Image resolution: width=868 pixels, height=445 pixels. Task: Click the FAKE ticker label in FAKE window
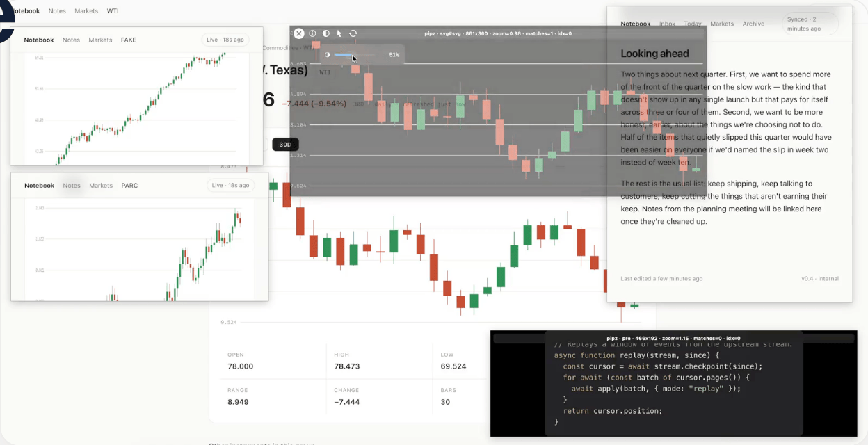pyautogui.click(x=129, y=40)
